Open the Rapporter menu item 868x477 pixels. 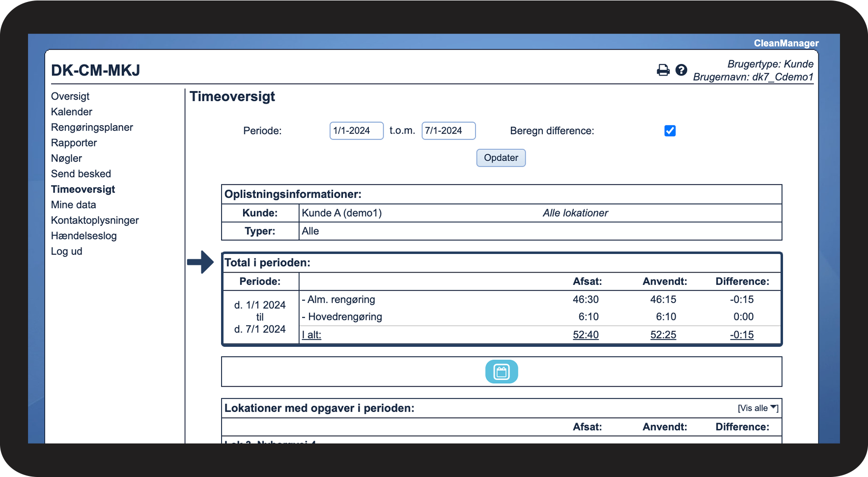(x=74, y=143)
